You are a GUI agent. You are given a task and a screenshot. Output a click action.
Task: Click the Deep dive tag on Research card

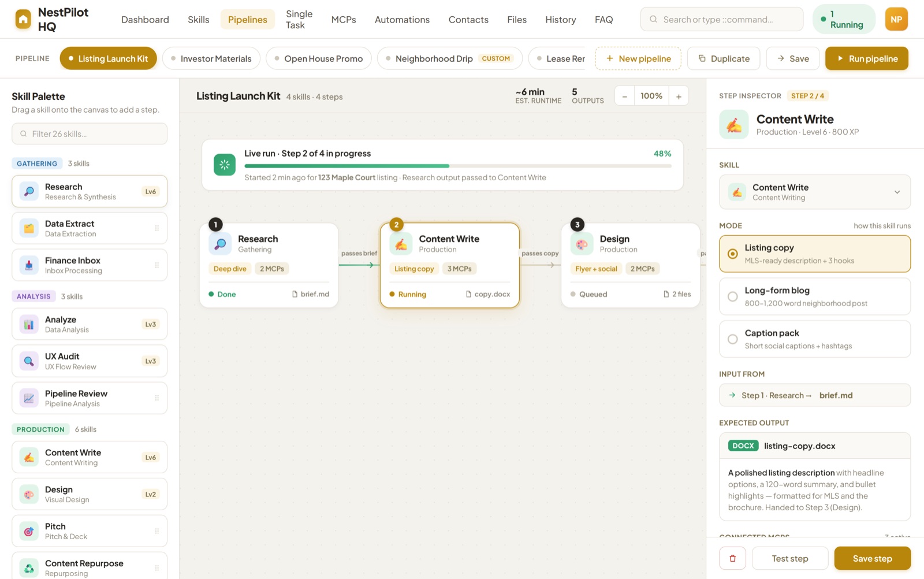point(230,269)
